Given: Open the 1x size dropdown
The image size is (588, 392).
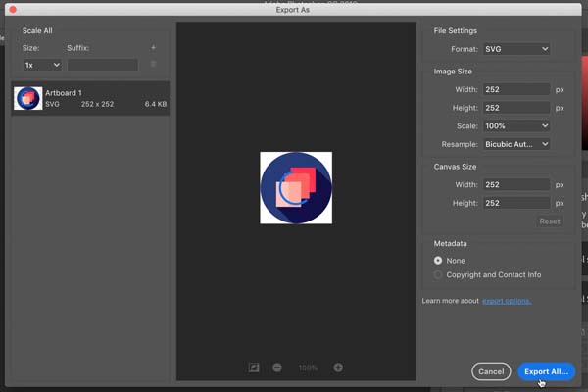Looking at the screenshot, I should point(42,65).
